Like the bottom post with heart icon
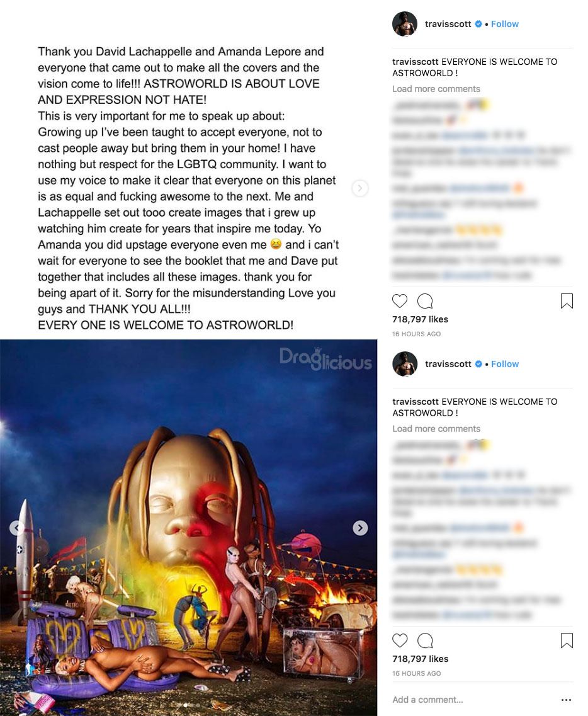 [400, 640]
